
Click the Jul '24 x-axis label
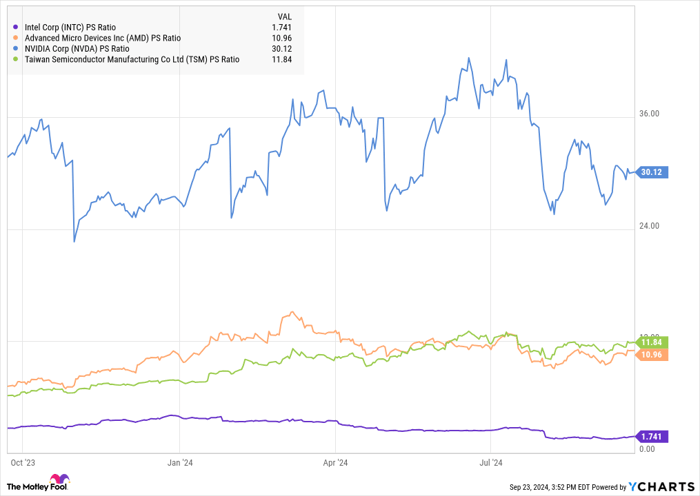point(491,463)
